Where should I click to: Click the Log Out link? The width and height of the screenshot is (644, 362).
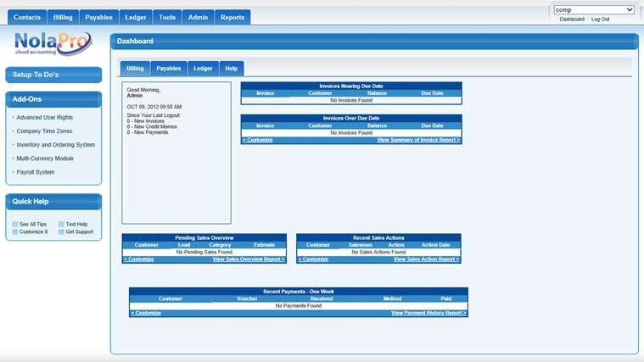(x=600, y=19)
